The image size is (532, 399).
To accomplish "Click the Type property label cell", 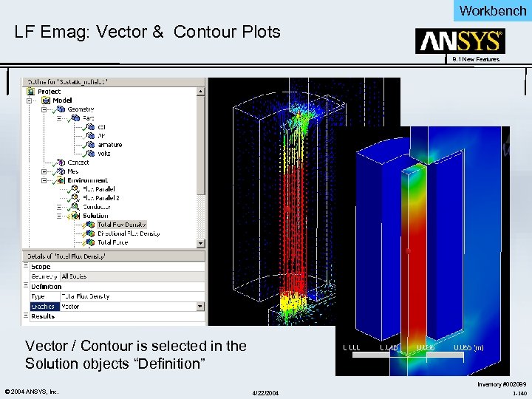I will [45, 296].
